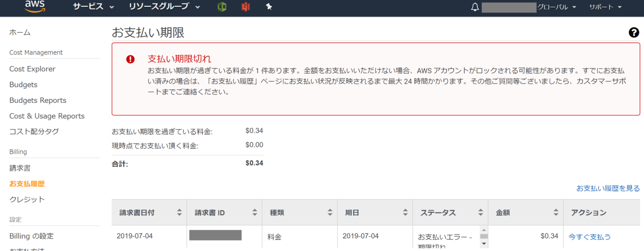Image resolution: width=644 pixels, height=251 pixels.
Task: Sort by 金額 column arrows
Action: [556, 213]
